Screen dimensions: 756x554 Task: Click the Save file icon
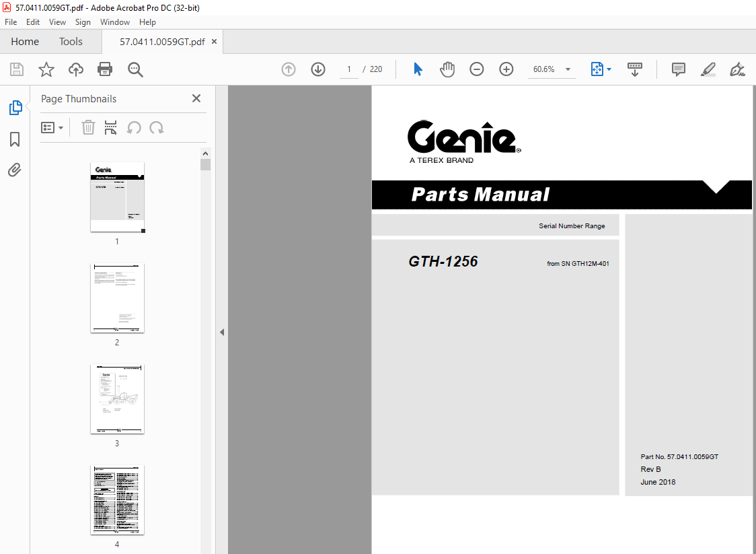17,69
